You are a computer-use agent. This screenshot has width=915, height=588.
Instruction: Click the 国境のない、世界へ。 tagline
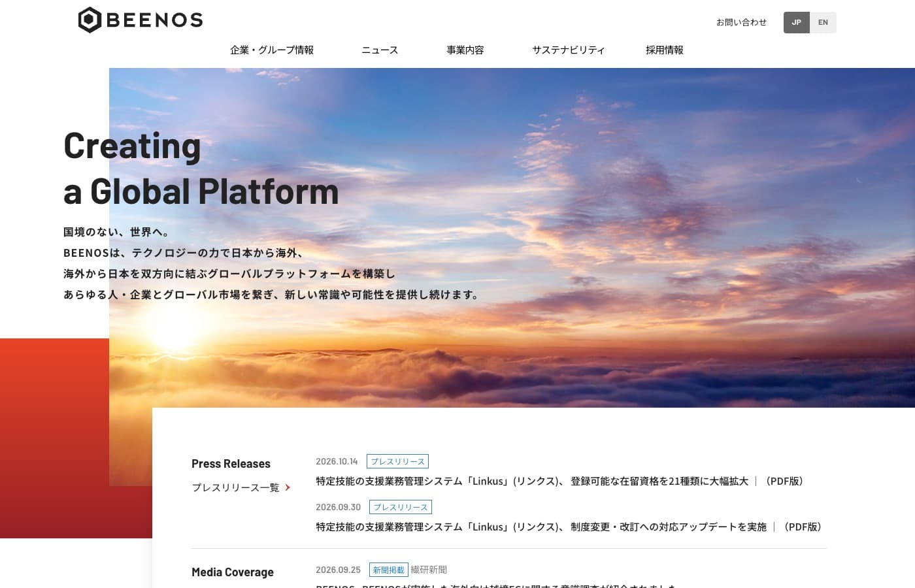click(118, 232)
